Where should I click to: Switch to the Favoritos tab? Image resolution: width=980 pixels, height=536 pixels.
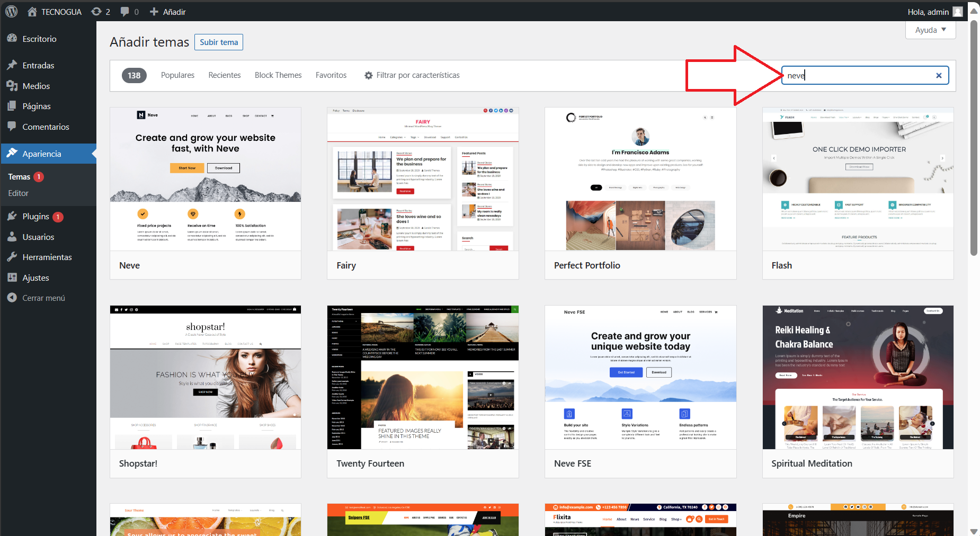(x=331, y=75)
